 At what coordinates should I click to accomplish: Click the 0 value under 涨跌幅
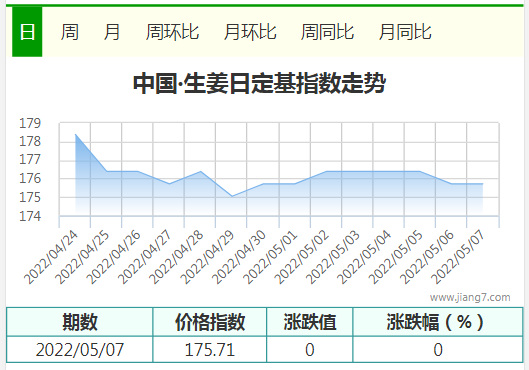click(438, 349)
